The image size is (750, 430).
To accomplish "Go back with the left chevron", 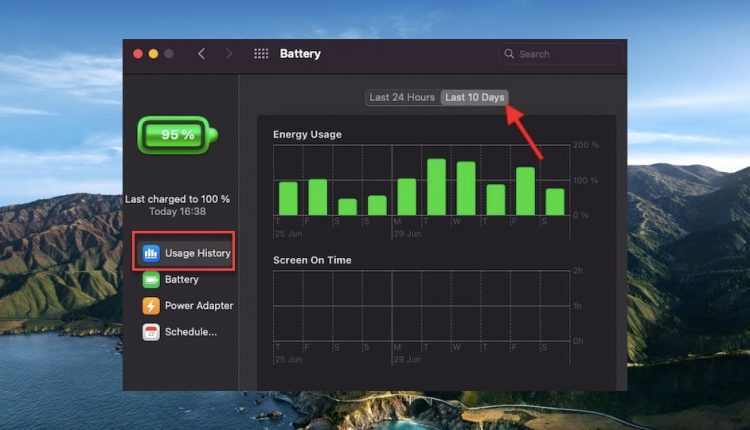I will [x=202, y=54].
